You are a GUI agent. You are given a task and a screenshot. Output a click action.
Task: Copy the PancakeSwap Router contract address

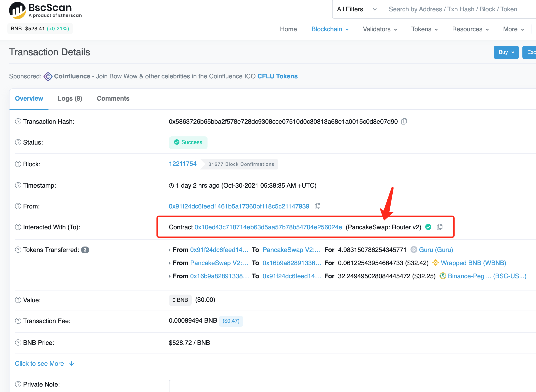[439, 227]
